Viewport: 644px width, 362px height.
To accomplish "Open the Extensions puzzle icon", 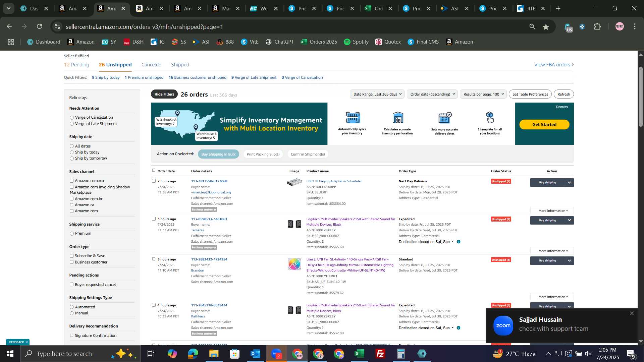I will pos(597,26).
